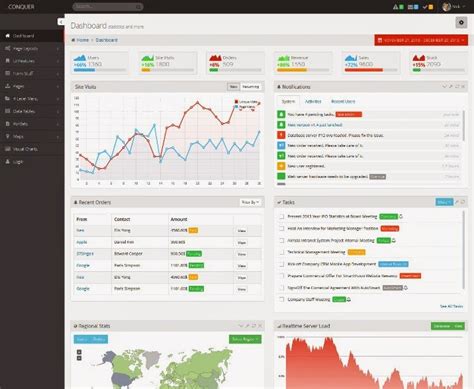
Task: Click the Orders stat card red chart icon
Action: tap(215, 58)
